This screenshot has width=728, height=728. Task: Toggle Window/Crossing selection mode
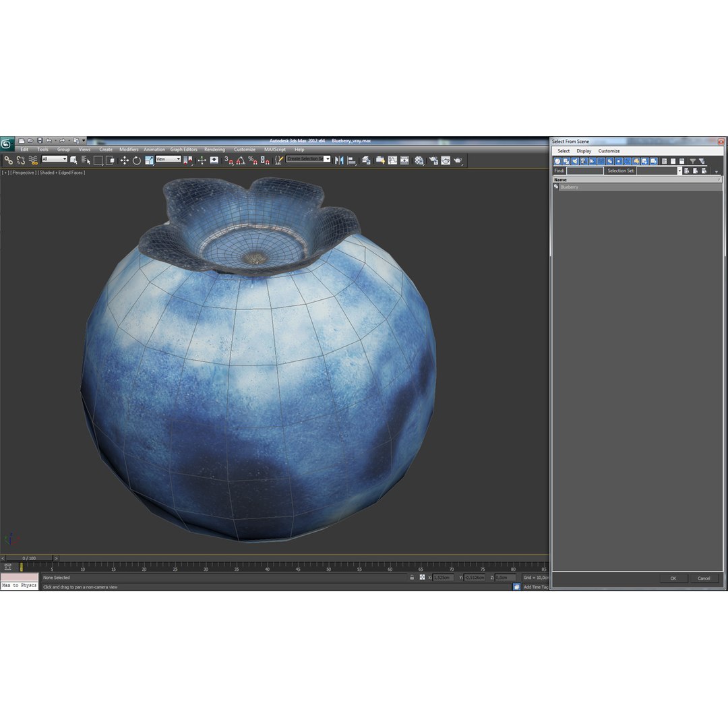pos(110,160)
